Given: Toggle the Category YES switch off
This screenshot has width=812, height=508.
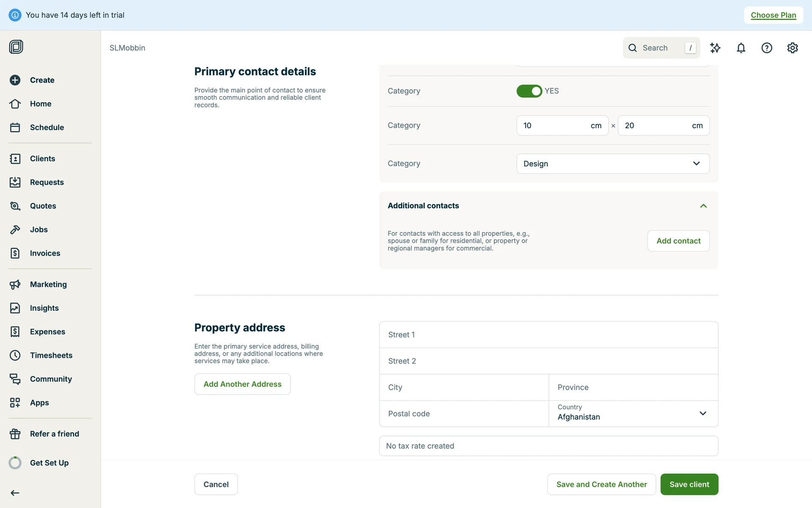Looking at the screenshot, I should click(x=529, y=91).
